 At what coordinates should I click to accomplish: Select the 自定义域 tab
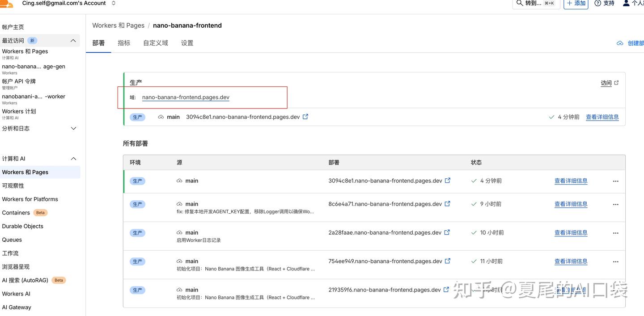point(155,42)
